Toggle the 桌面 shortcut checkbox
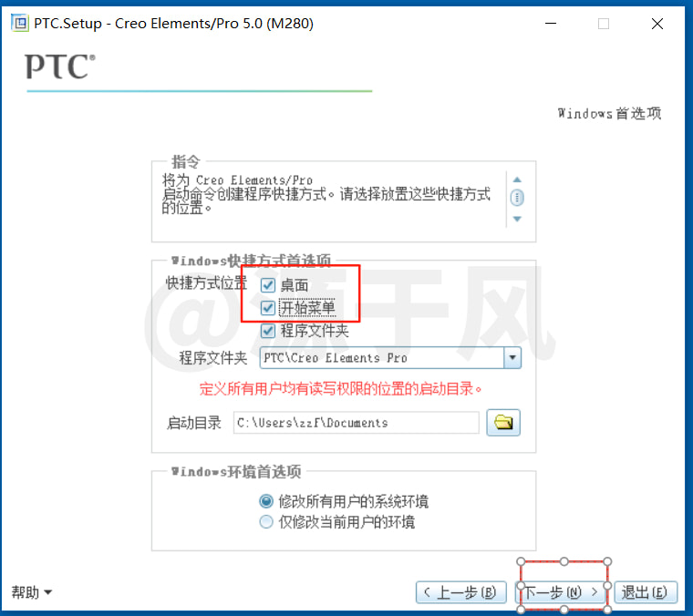Screen dimensions: 693x616 click(268, 285)
